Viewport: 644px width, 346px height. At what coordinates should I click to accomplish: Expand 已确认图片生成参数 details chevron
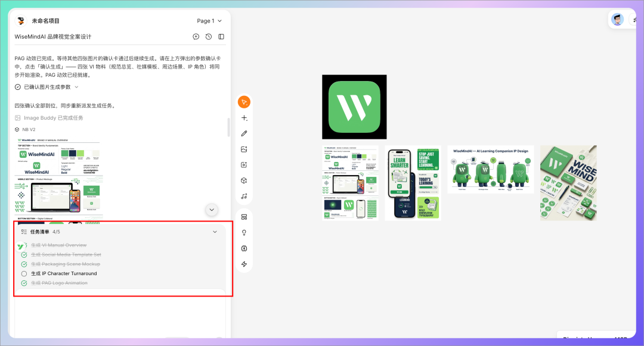click(76, 87)
